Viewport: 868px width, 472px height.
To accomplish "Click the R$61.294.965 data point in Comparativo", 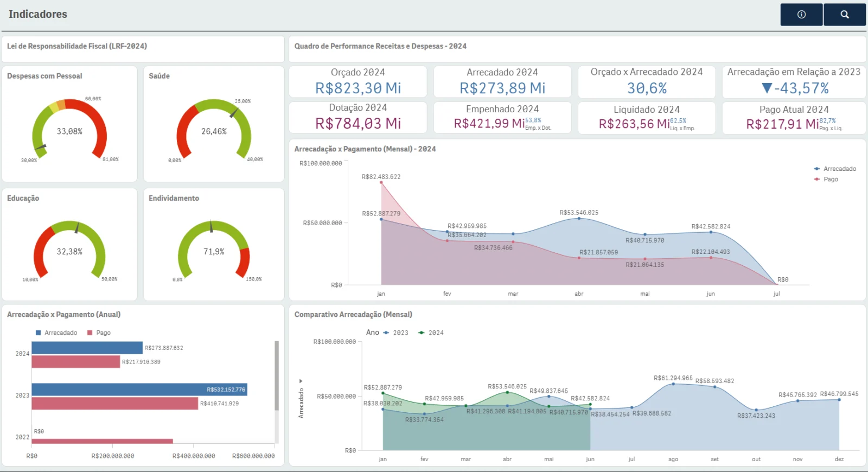I will pyautogui.click(x=673, y=384).
